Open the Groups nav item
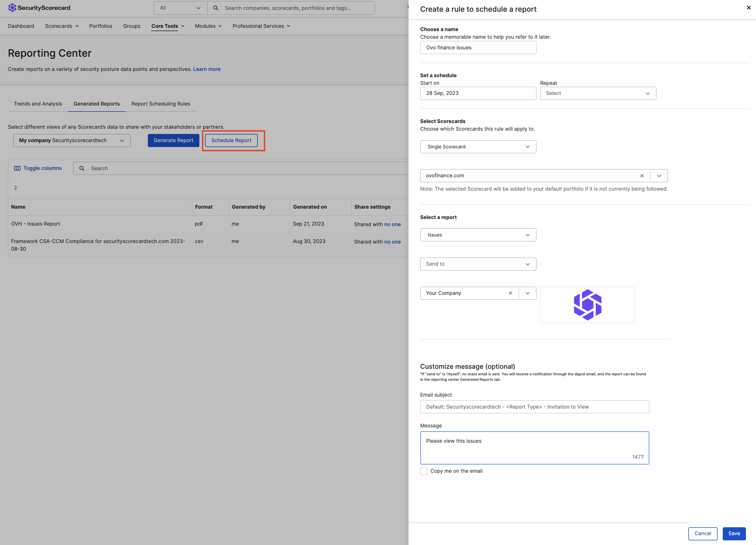The height and width of the screenshot is (545, 756). 132,26
